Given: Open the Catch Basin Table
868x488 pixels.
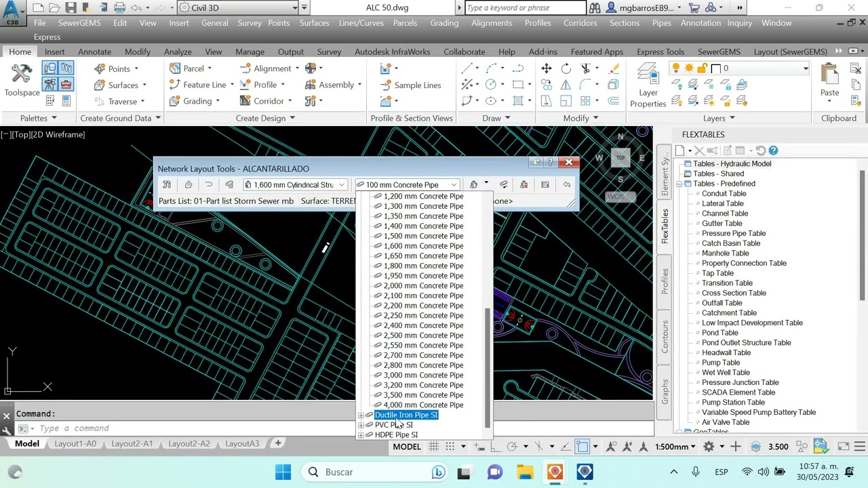Looking at the screenshot, I should coord(730,243).
